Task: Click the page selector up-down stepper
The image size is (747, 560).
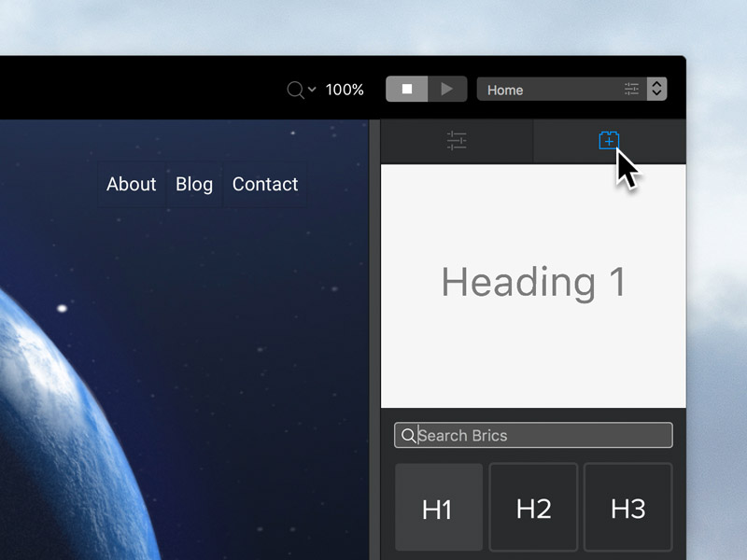Action: pyautogui.click(x=657, y=89)
